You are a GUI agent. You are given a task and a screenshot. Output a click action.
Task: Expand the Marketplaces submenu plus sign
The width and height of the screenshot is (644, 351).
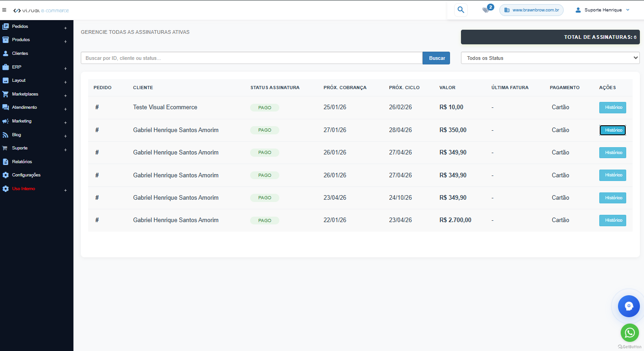point(65,96)
